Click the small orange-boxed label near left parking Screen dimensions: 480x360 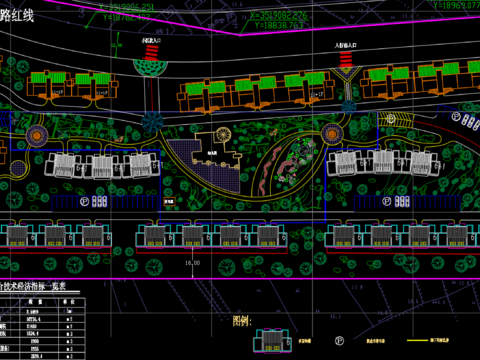(x=169, y=201)
